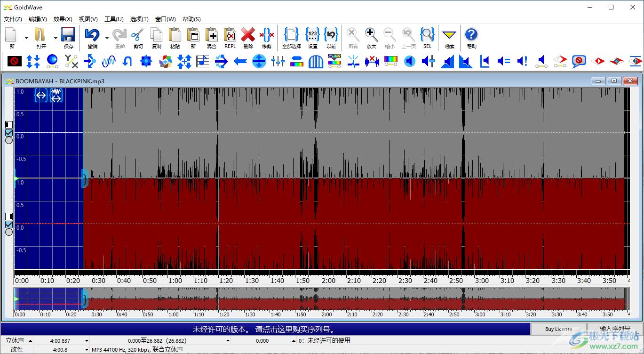Image resolution: width=644 pixels, height=354 pixels.
Task: Click the Censor effect red no-symbol icon
Action: pyautogui.click(x=15, y=61)
